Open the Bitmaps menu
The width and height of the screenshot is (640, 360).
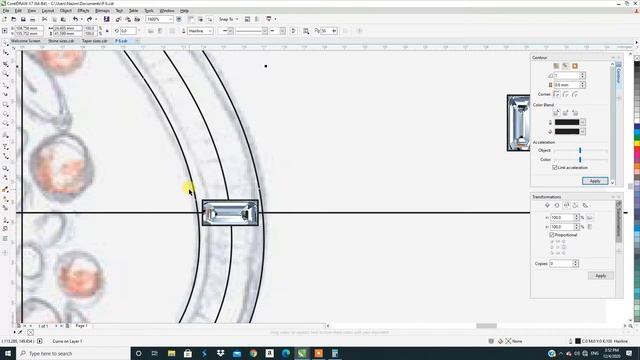click(102, 11)
